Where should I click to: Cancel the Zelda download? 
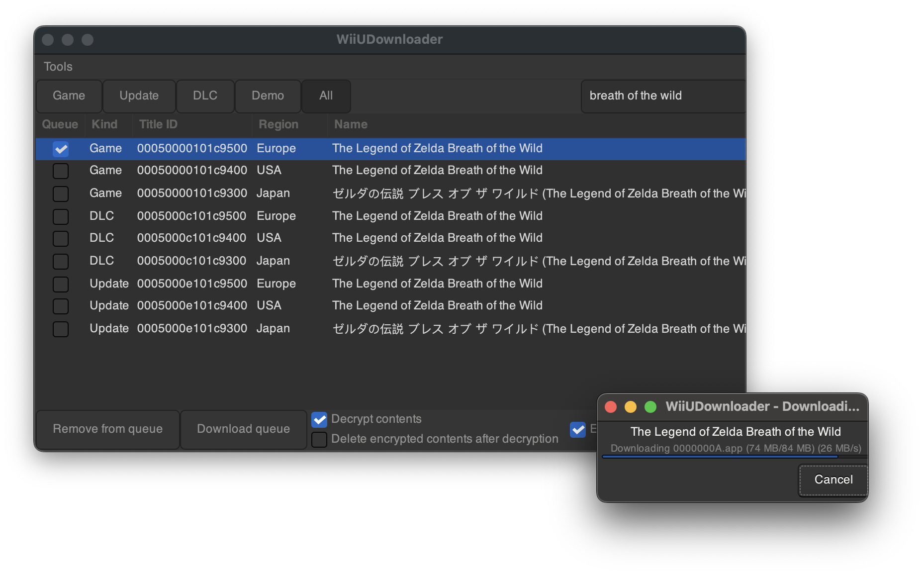(x=833, y=480)
